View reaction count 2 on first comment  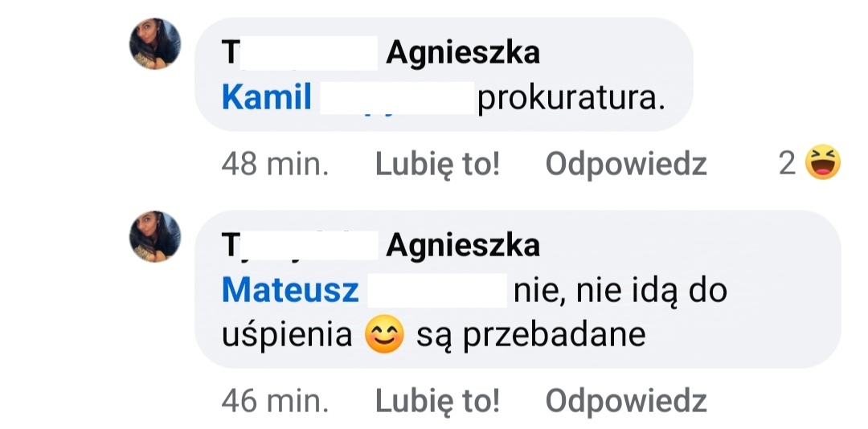788,164
